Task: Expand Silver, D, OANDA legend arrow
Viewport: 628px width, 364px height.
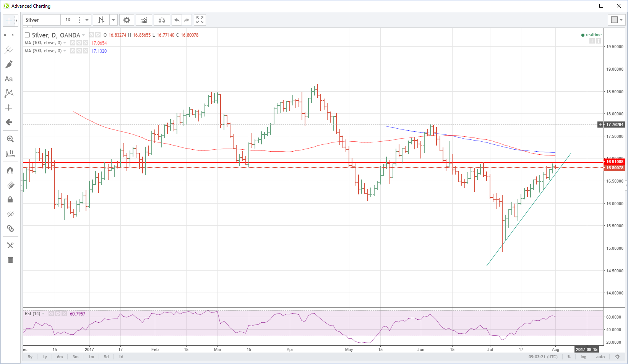Action: pos(83,35)
